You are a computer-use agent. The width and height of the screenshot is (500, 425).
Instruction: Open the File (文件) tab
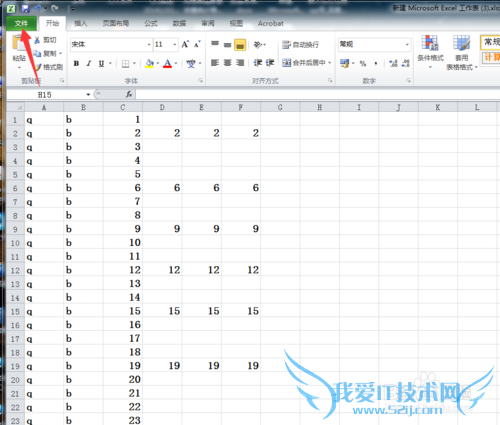[21, 23]
